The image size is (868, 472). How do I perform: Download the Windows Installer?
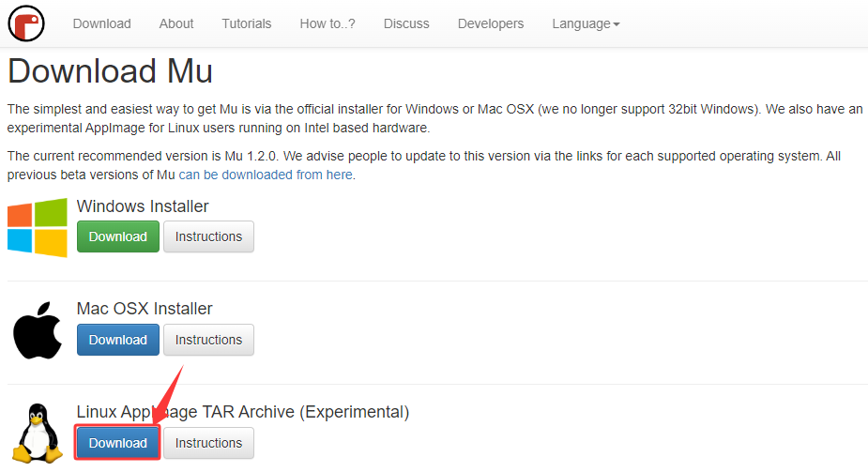tap(118, 236)
